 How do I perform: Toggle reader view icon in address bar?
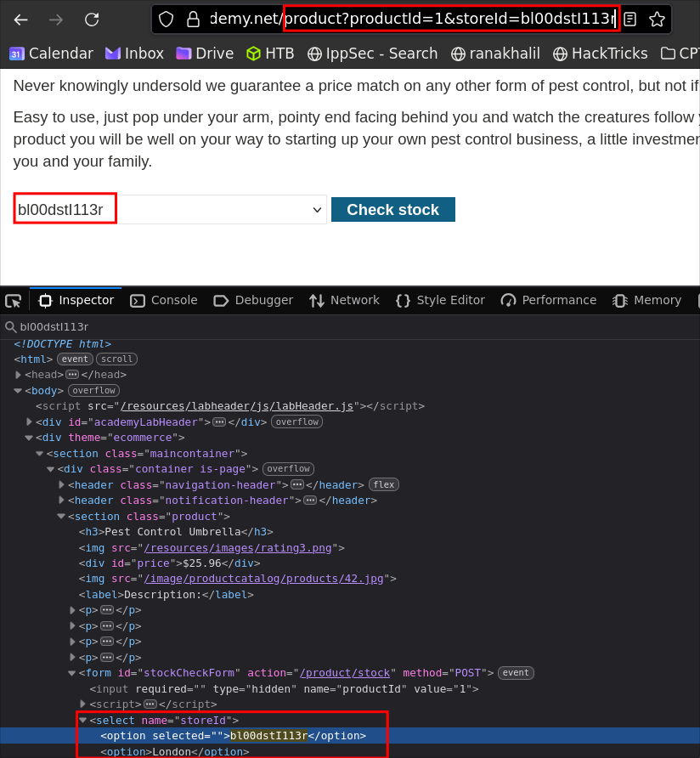[630, 20]
